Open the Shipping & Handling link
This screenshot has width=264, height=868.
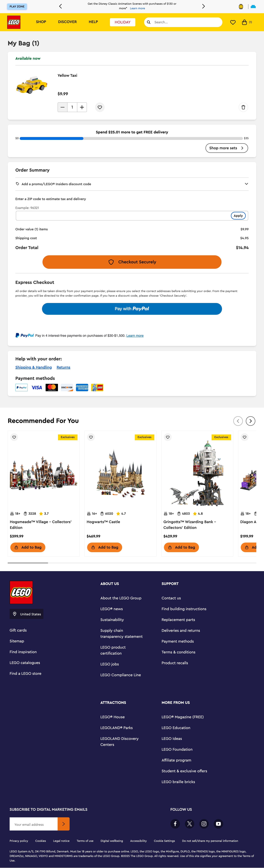(33, 367)
